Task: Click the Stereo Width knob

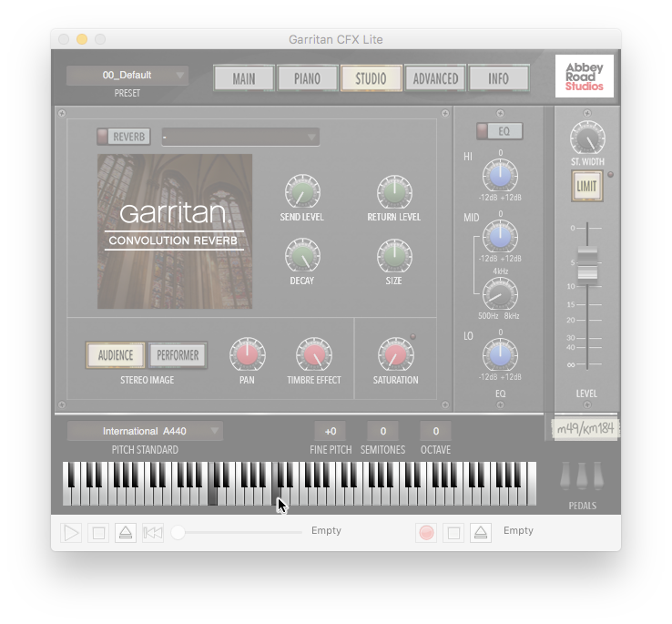Action: [587, 139]
